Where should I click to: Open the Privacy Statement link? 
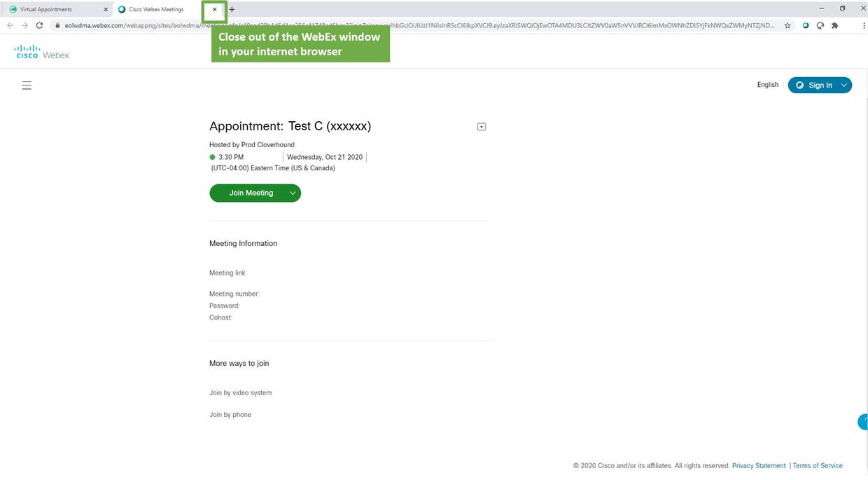point(759,466)
